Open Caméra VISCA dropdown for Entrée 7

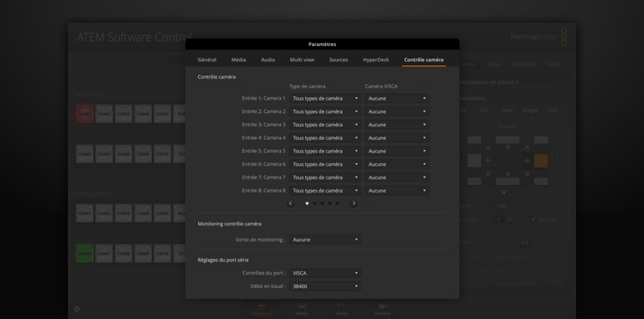pos(397,178)
